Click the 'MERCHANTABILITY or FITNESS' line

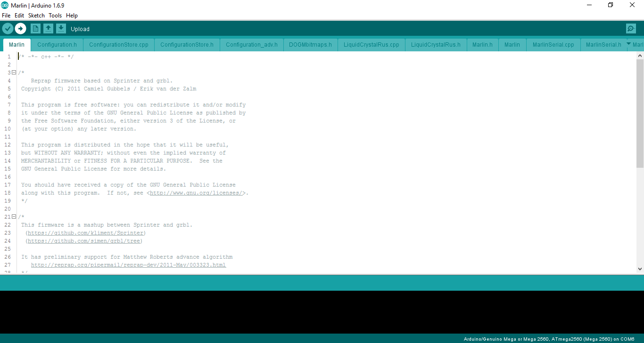[122, 161]
